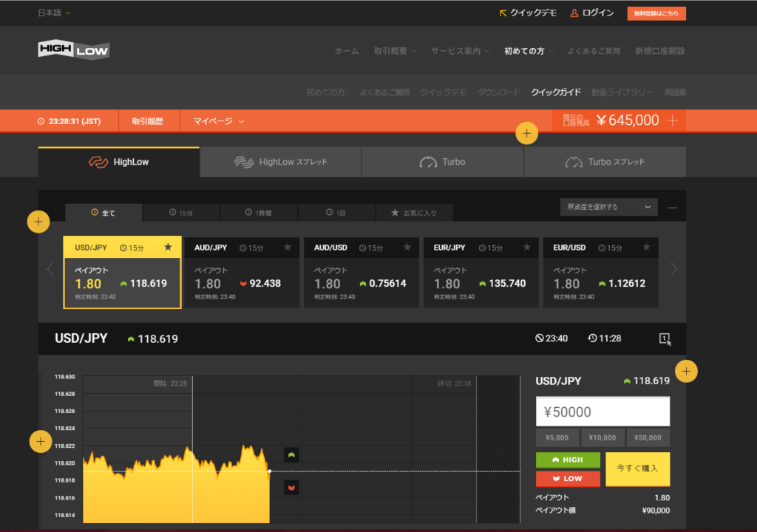Click the investment amount input field
This screenshot has width=757, height=532.
(602, 412)
